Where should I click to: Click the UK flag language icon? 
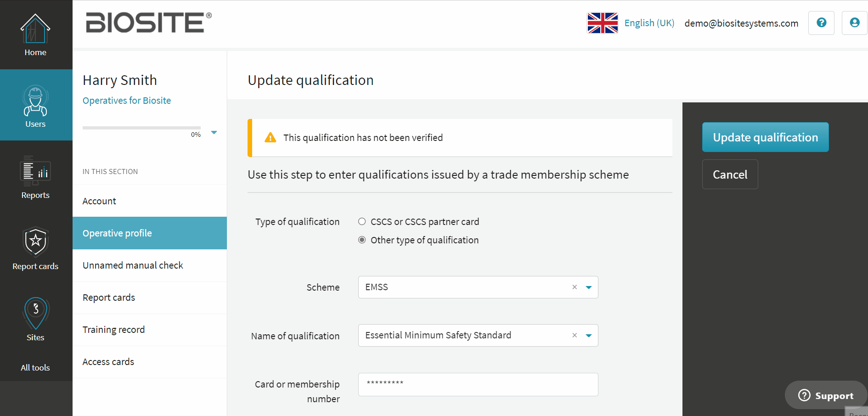pos(603,23)
